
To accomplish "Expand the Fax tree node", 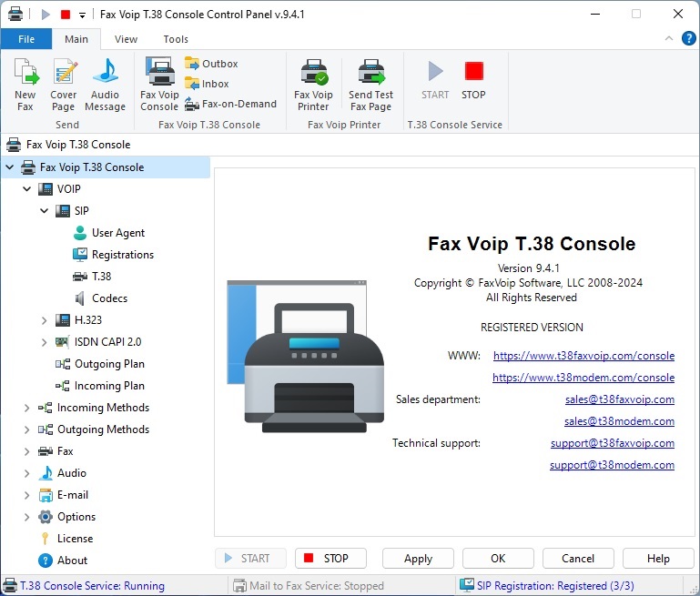I will [x=26, y=451].
